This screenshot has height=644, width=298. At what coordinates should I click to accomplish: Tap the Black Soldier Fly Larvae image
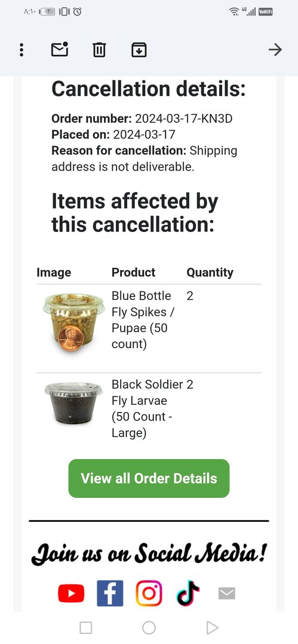73,403
